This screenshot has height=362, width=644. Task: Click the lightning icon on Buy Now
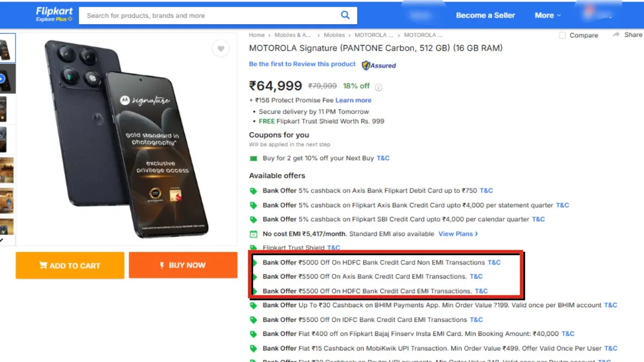[x=162, y=265]
